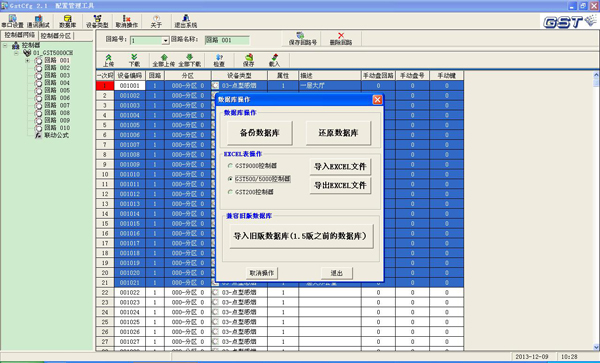Click the 备份数据库 backup button
The image size is (600, 363).
click(x=259, y=133)
